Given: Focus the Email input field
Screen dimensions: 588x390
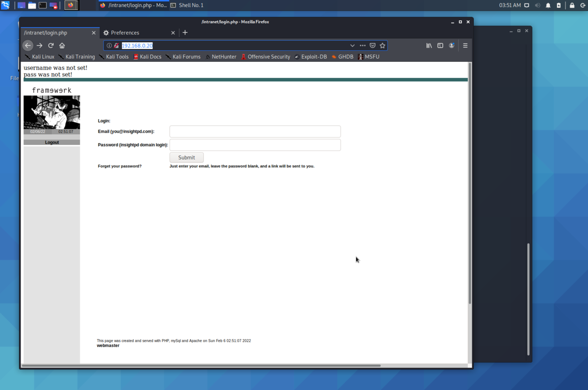Looking at the screenshot, I should 255,131.
